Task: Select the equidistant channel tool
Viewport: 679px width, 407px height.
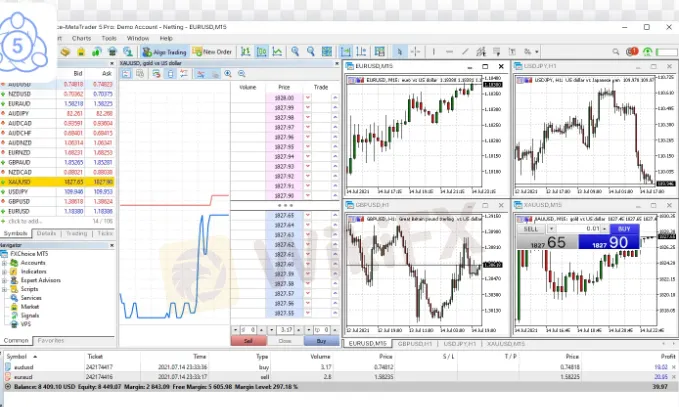Action: 481,52
